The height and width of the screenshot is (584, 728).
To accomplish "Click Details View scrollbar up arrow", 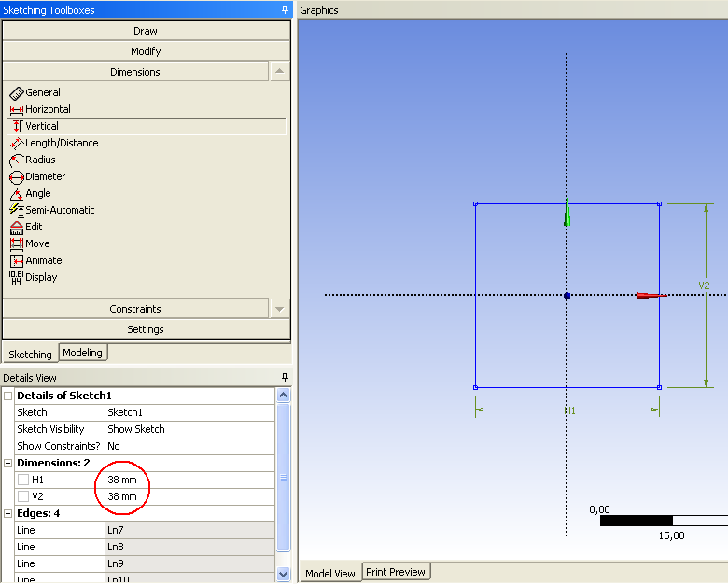I will 283,395.
